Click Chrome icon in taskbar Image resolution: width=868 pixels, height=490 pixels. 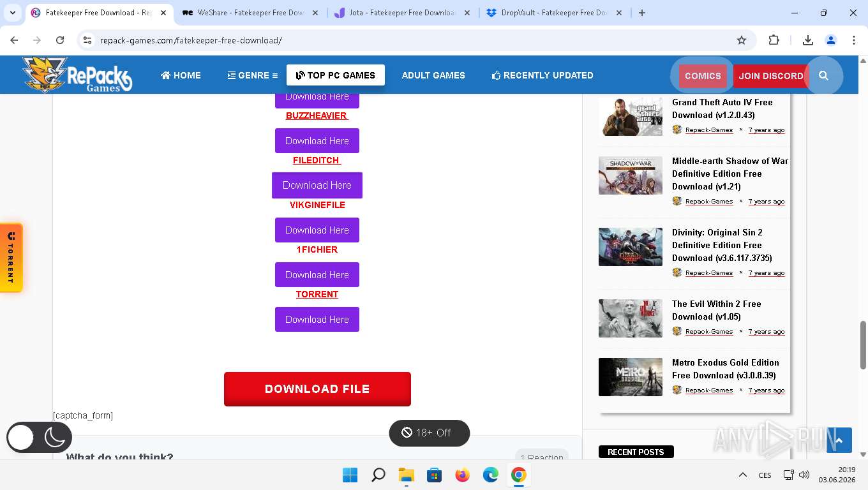pos(519,475)
